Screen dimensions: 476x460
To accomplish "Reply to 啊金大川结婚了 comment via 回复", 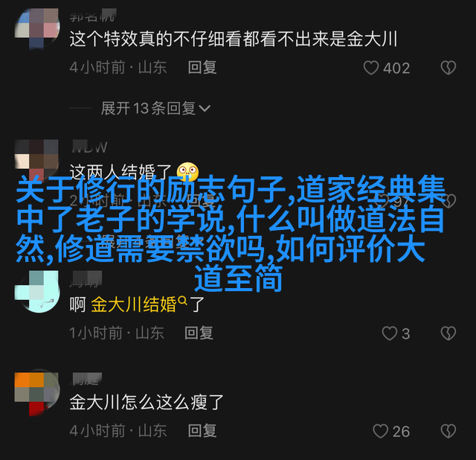I will click(199, 333).
